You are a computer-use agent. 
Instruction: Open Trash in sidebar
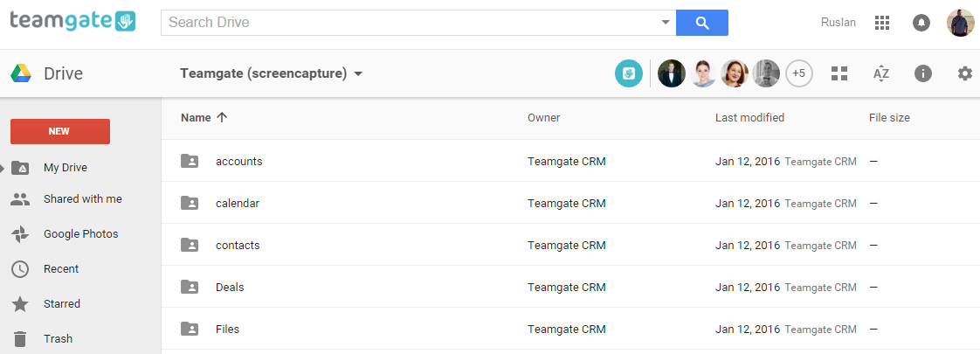(59, 339)
